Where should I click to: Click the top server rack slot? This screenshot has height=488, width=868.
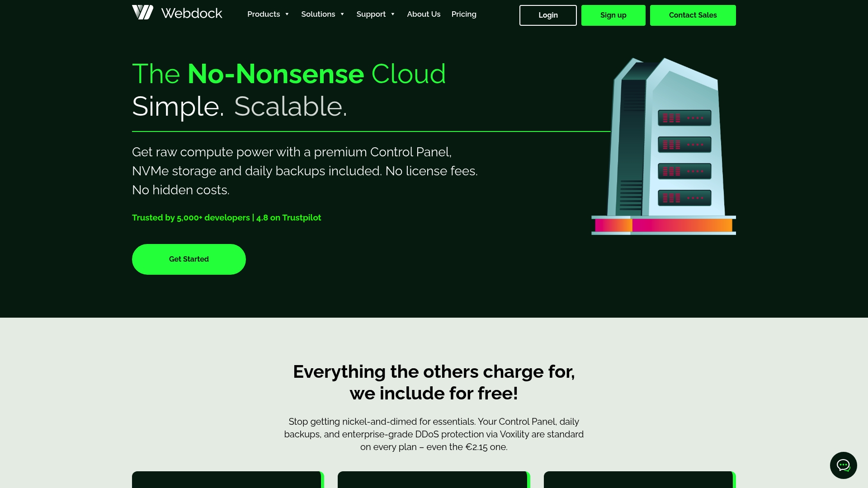tap(684, 118)
